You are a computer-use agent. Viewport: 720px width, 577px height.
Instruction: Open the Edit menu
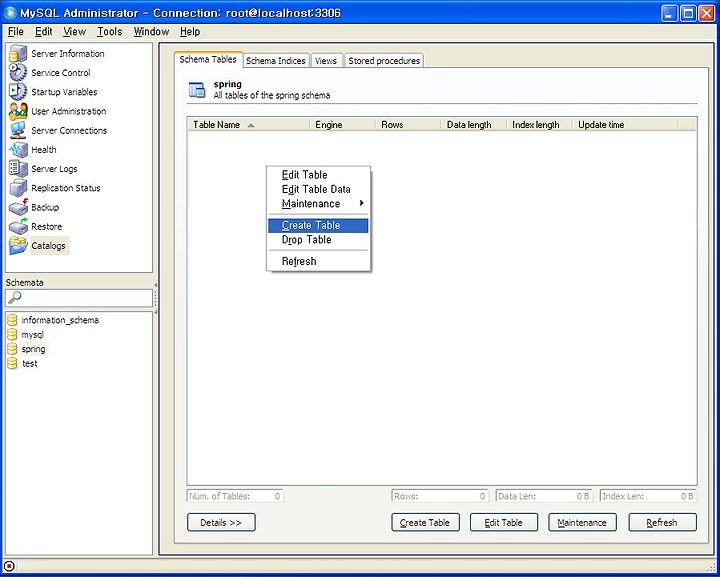pyautogui.click(x=44, y=32)
